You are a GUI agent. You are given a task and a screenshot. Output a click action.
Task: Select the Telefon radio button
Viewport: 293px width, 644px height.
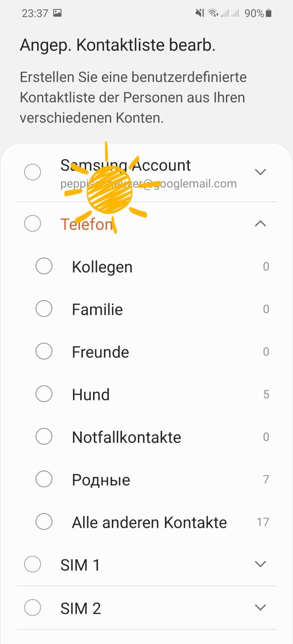tap(33, 224)
